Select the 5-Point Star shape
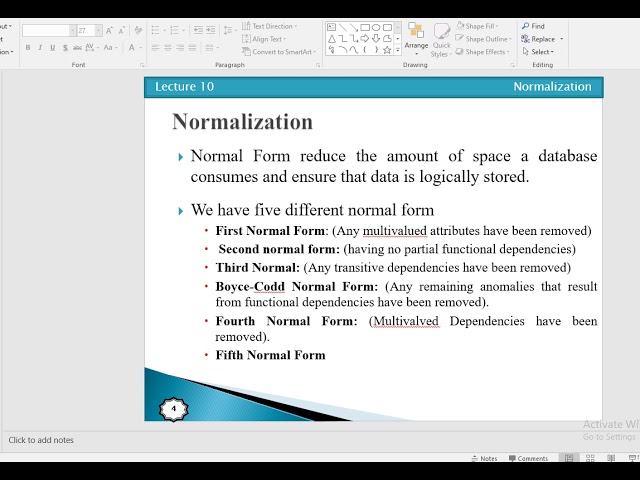 [387, 50]
